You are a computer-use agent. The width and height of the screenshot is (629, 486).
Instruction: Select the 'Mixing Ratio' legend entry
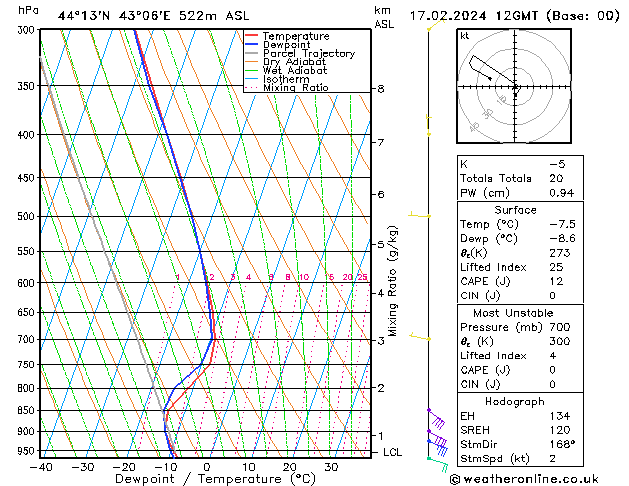click(296, 87)
